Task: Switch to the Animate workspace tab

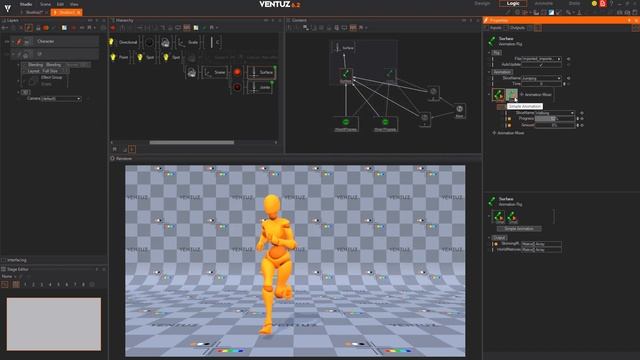Action: (x=544, y=3)
